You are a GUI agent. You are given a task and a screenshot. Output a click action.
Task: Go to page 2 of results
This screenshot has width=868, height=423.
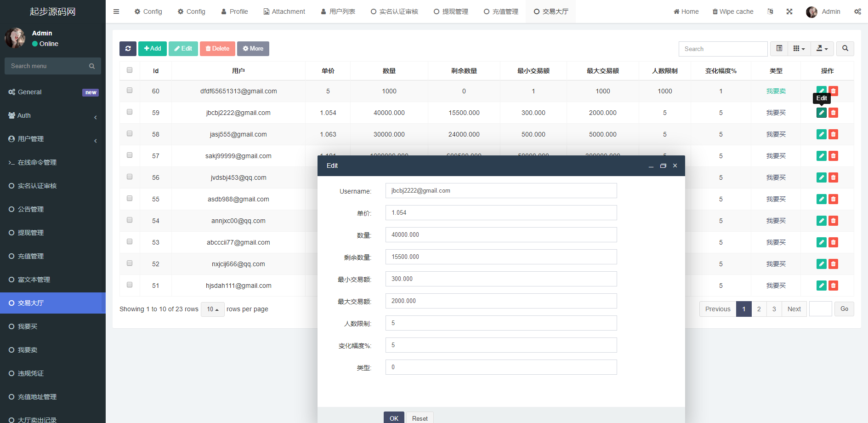(x=759, y=309)
